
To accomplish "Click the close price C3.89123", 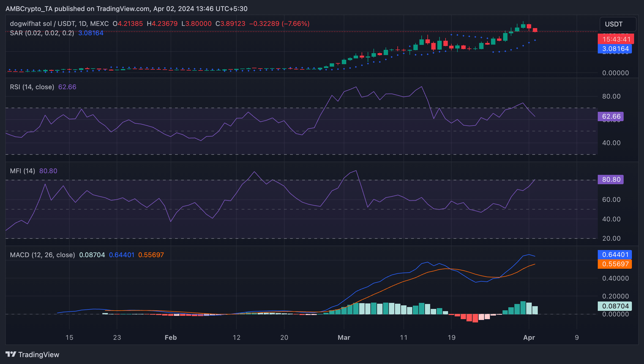I will click(x=230, y=24).
